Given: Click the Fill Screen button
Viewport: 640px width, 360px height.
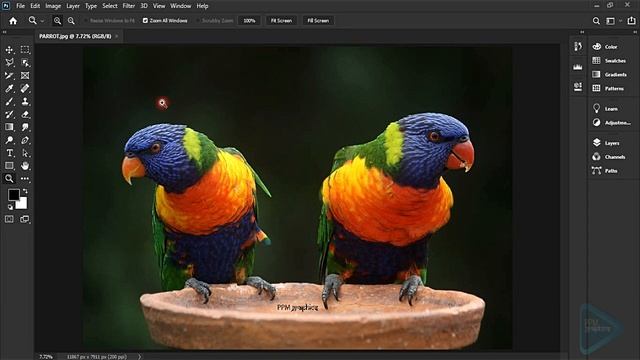Looking at the screenshot, I should (318, 20).
